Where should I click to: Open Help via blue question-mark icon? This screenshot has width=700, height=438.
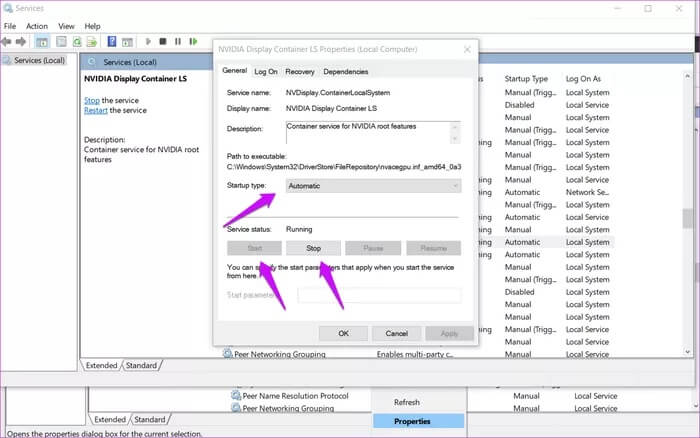[x=112, y=42]
